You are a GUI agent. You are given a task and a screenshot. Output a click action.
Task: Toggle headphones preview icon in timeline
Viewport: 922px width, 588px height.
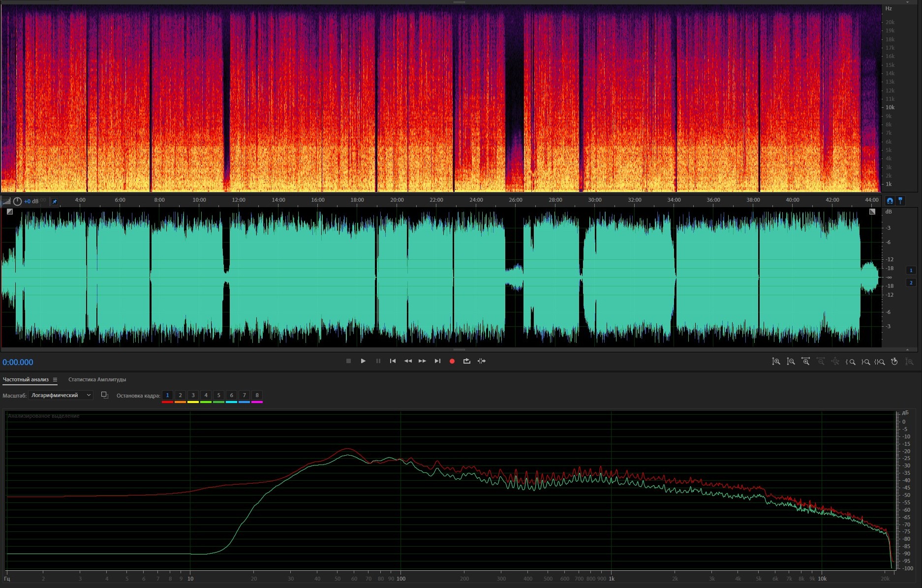[890, 200]
